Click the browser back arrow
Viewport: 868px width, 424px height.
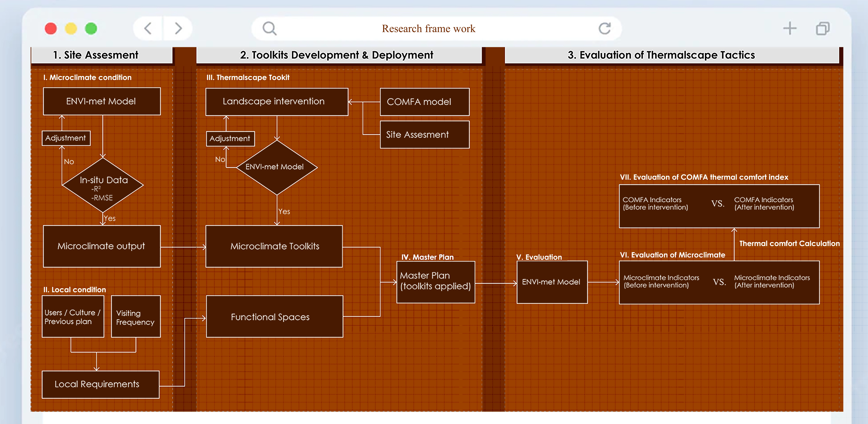tap(148, 28)
